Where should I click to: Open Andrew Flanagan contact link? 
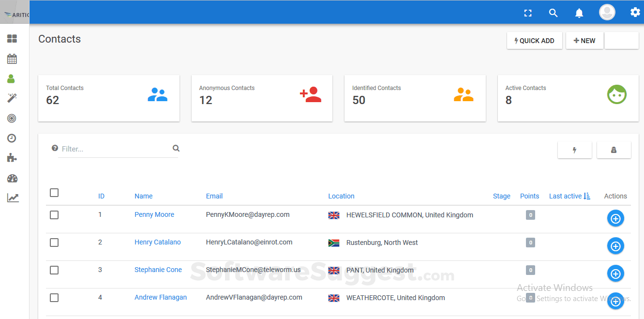point(161,297)
